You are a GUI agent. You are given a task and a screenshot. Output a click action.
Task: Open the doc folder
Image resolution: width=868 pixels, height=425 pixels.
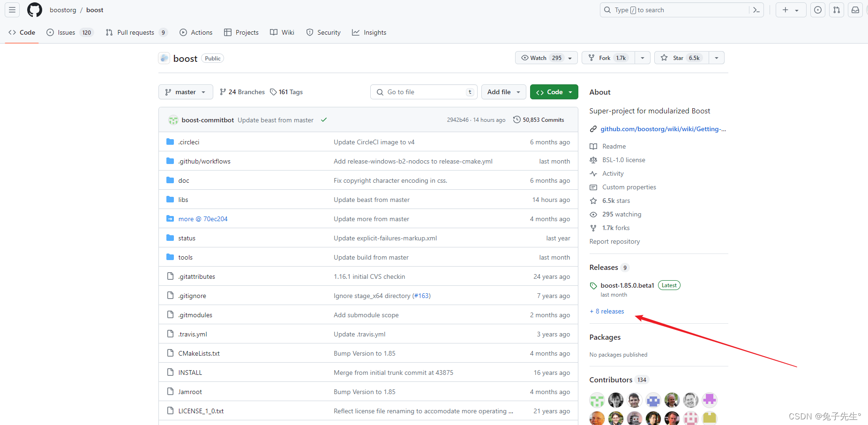tap(184, 180)
